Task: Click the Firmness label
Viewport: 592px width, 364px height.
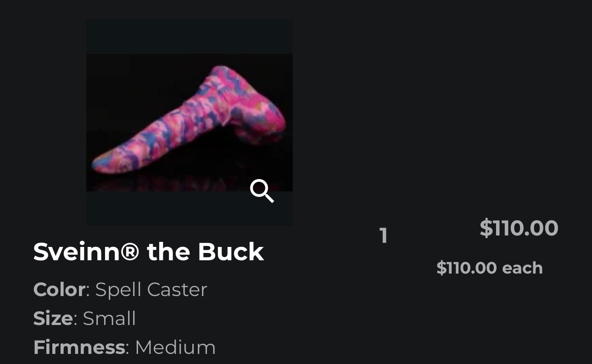Action: (x=79, y=347)
